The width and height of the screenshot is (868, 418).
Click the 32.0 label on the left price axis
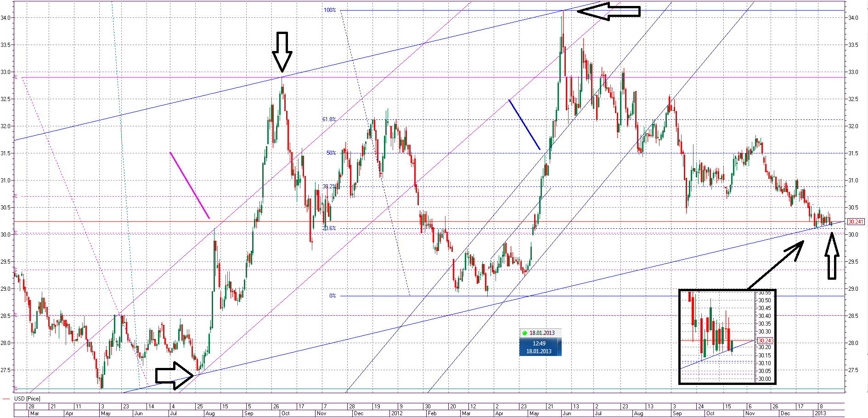pos(5,126)
